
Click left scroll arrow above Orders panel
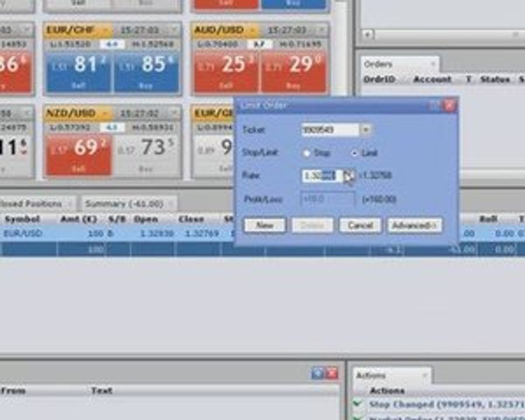pos(368,34)
